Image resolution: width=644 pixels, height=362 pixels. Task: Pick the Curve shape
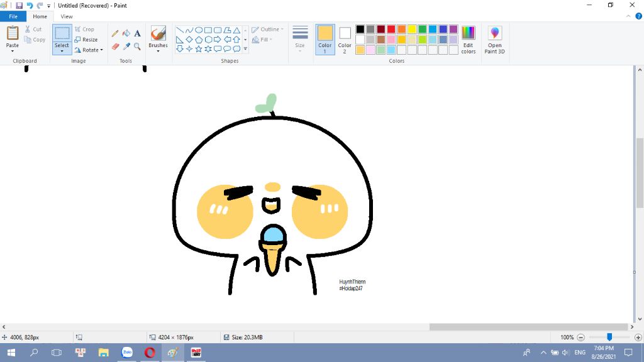pyautogui.click(x=189, y=30)
